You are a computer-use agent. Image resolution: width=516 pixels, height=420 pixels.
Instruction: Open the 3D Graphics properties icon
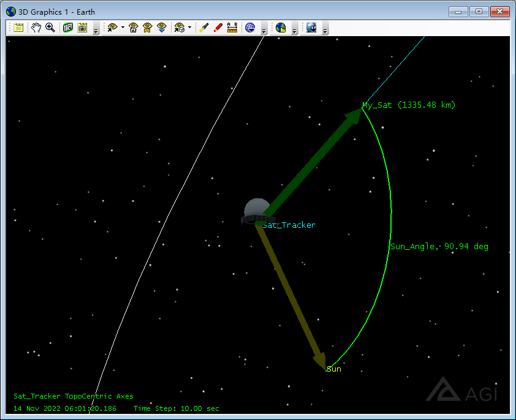19,28
